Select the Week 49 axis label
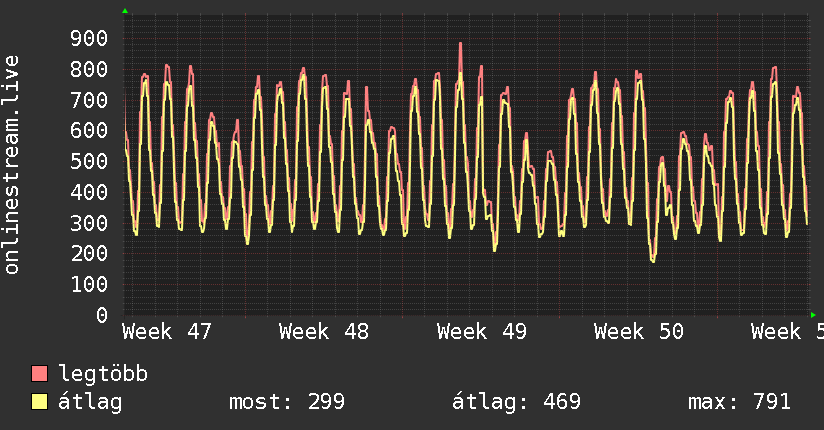Image resolution: width=824 pixels, height=430 pixels. click(x=481, y=332)
